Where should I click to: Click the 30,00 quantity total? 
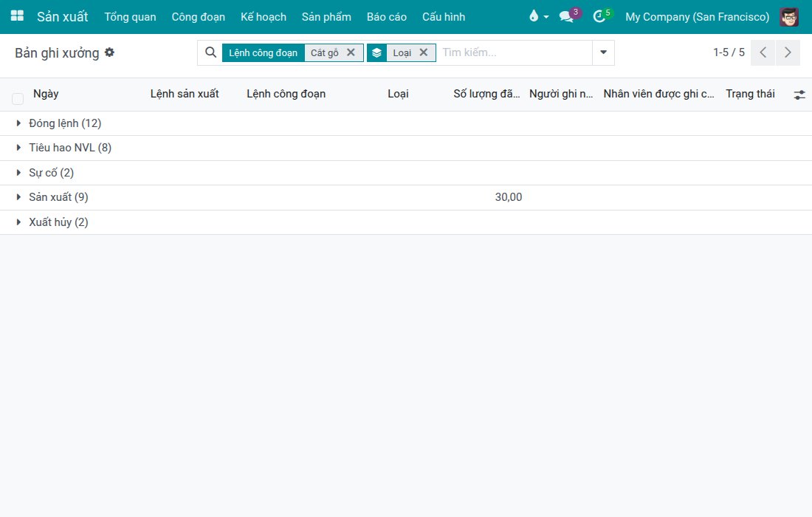point(509,197)
